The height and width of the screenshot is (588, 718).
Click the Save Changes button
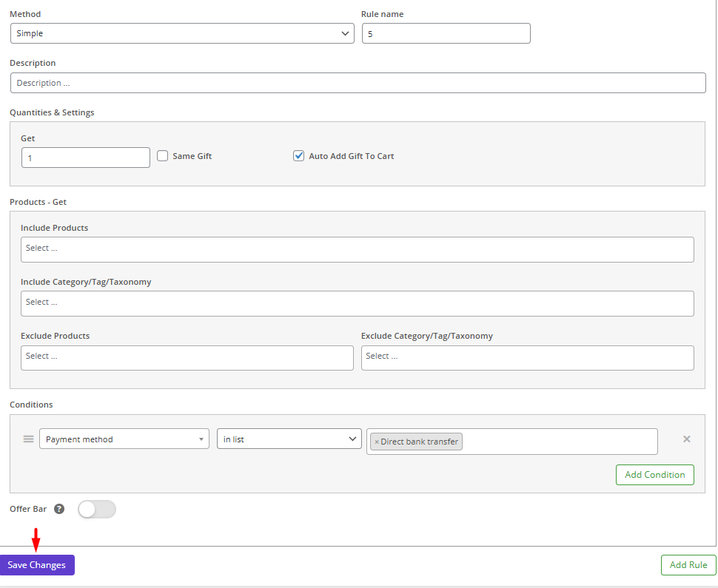pos(37,565)
